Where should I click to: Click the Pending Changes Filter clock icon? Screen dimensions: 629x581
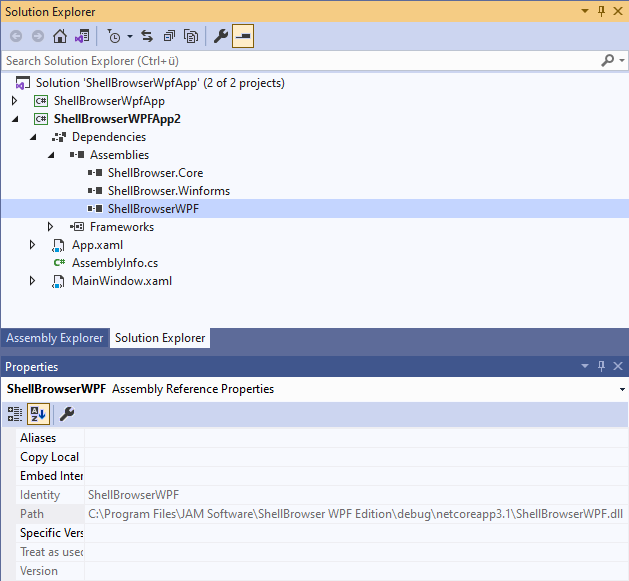click(114, 37)
